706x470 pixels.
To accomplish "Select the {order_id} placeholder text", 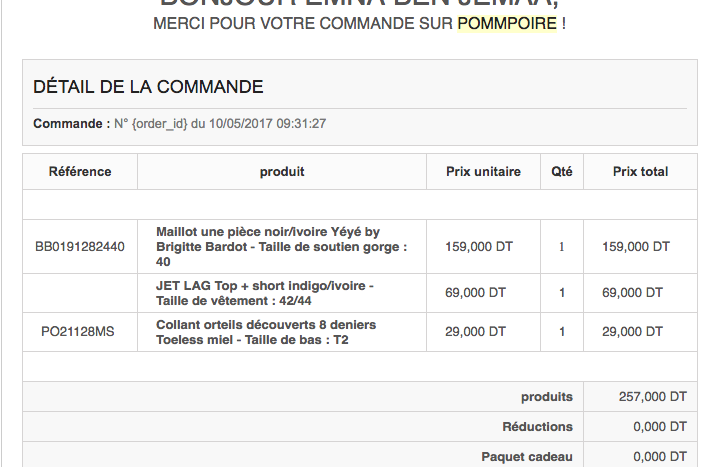I will tap(159, 124).
